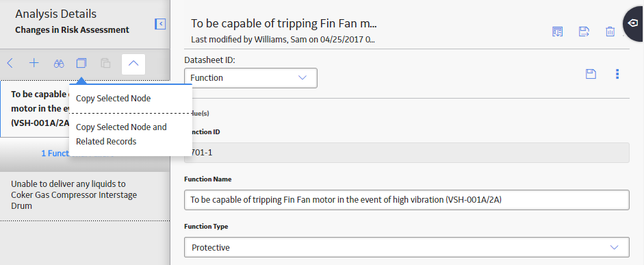Add a new node with plus icon
This screenshot has width=644, height=265.
[34, 63]
